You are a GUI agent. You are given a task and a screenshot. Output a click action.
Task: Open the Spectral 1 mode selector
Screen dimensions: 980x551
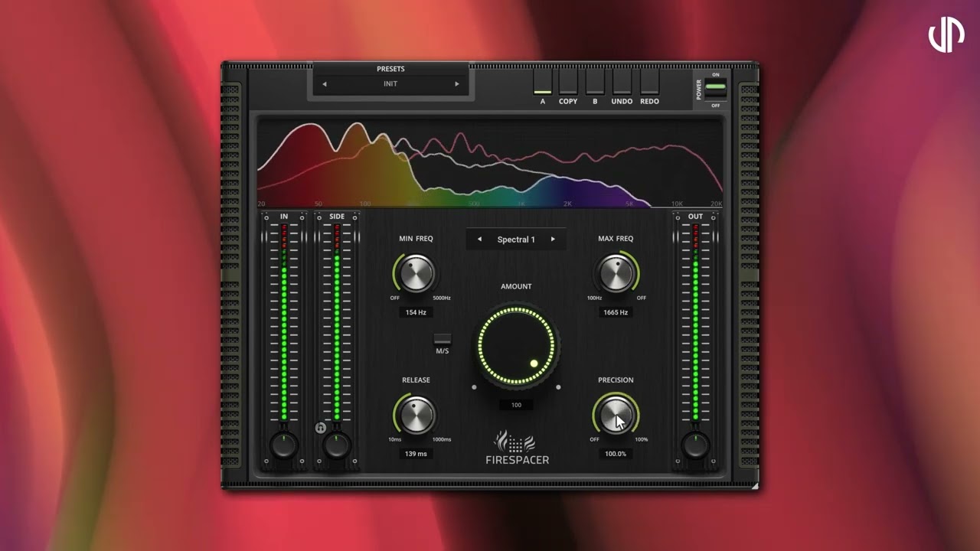click(516, 240)
